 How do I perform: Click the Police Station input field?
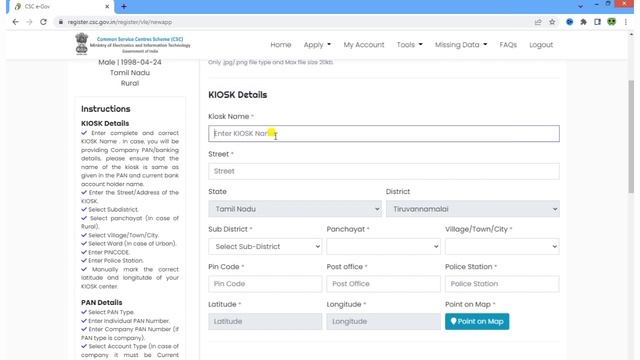click(502, 284)
